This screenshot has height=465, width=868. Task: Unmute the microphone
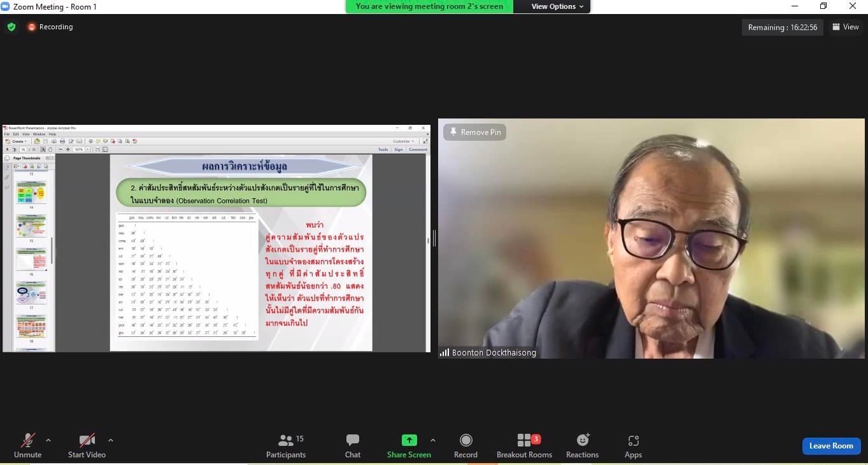(x=27, y=446)
